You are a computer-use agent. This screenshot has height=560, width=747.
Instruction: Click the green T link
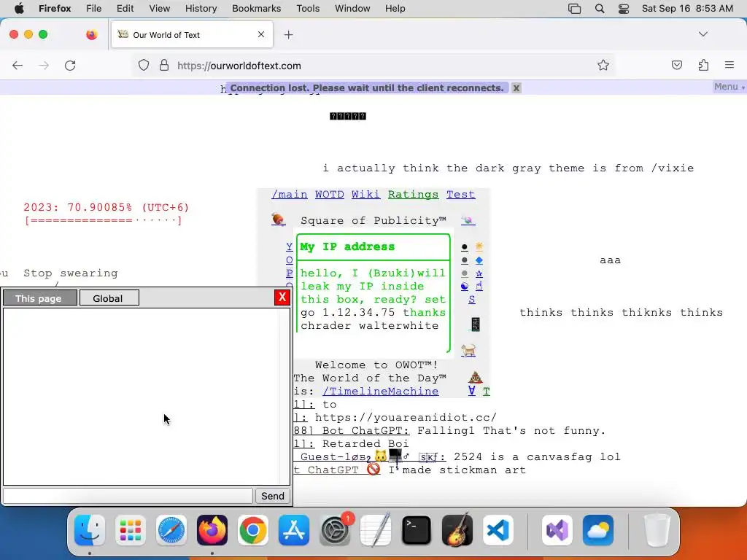[486, 391]
